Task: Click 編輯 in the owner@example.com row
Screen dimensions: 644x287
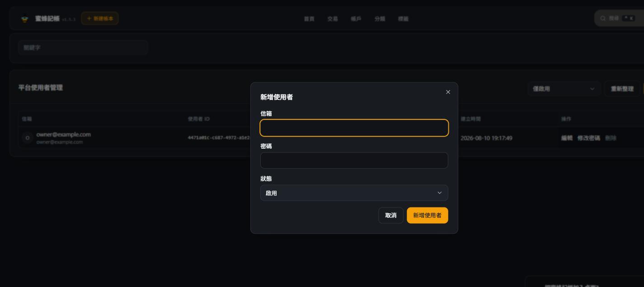Action: 567,138
